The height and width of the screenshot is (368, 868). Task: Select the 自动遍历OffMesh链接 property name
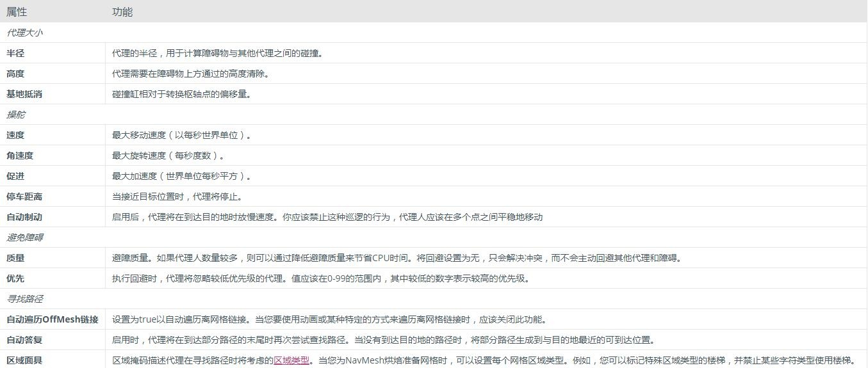[x=53, y=319]
